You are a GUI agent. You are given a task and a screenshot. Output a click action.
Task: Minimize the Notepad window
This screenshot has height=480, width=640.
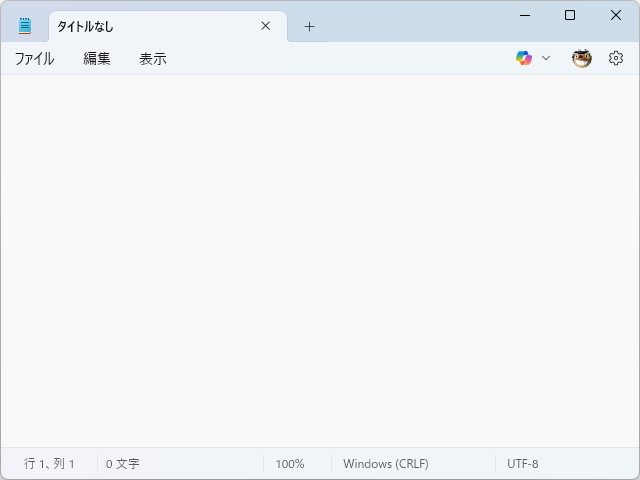(525, 16)
